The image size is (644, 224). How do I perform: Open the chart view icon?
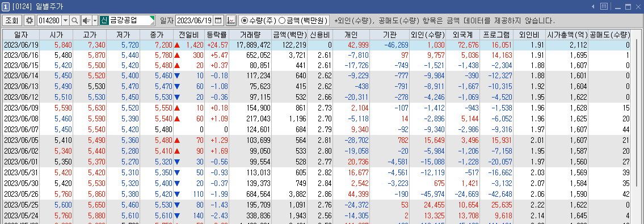coord(231,20)
